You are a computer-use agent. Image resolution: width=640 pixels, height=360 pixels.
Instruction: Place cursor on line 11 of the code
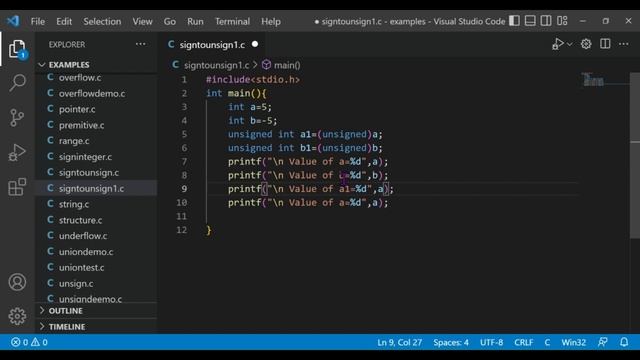coord(392,216)
